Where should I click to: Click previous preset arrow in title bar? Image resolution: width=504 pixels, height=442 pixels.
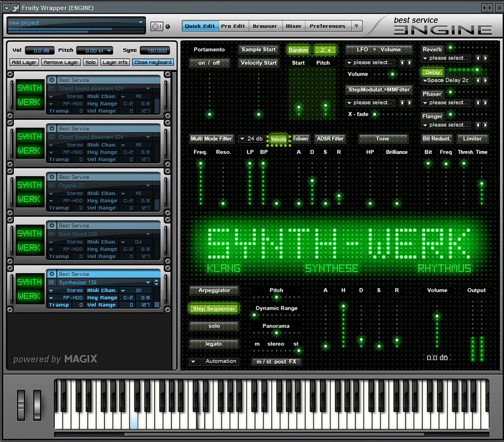click(x=484, y=8)
